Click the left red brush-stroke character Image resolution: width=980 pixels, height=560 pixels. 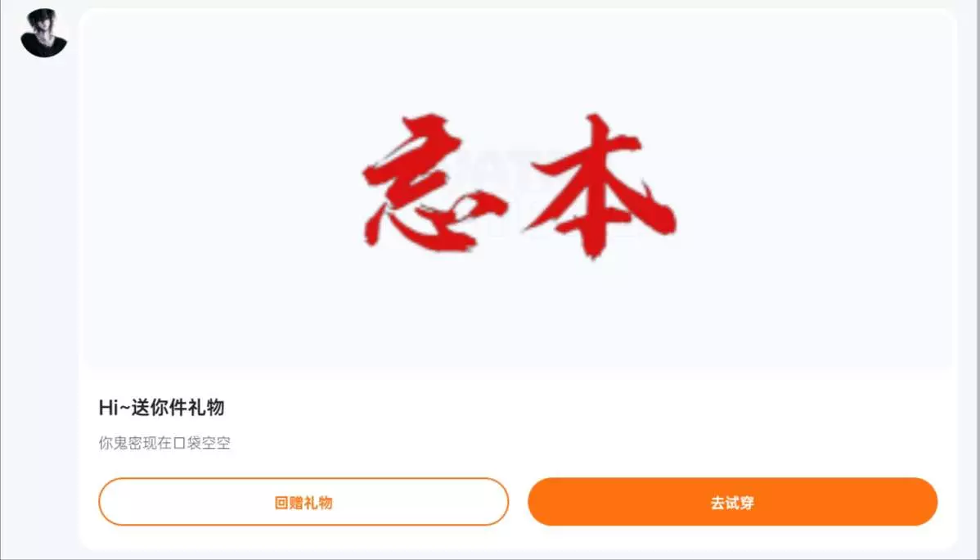click(433, 184)
